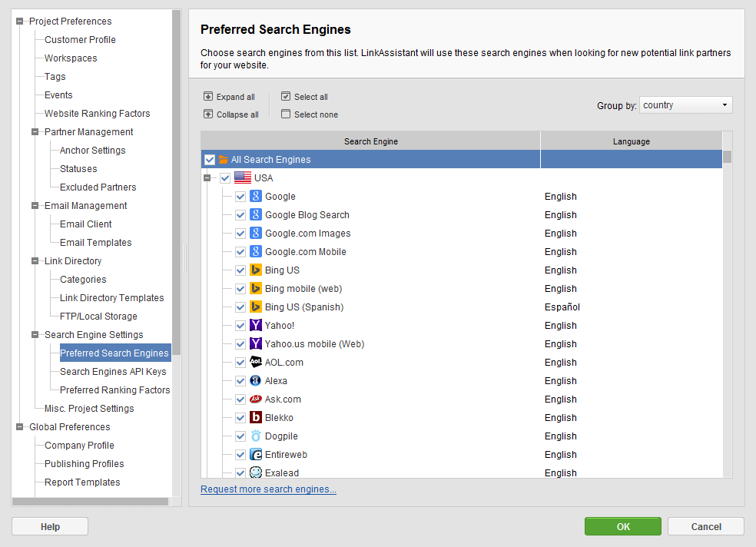Click the USA flag icon

point(243,177)
